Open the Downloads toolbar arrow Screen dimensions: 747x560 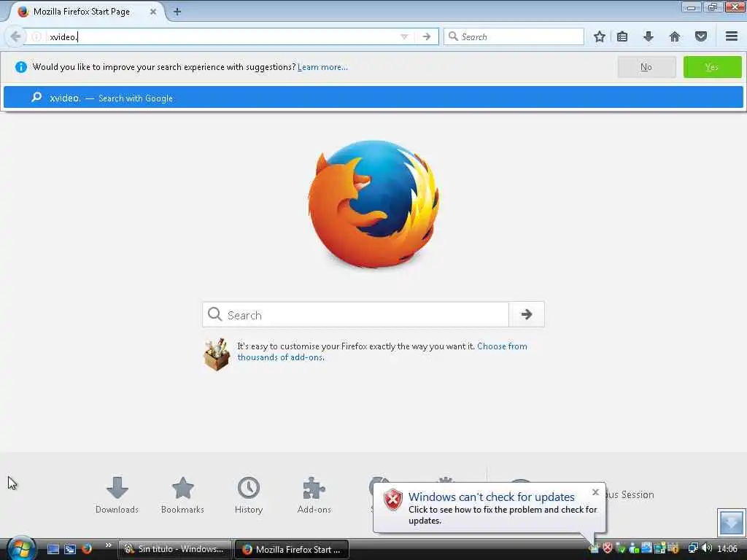(648, 36)
